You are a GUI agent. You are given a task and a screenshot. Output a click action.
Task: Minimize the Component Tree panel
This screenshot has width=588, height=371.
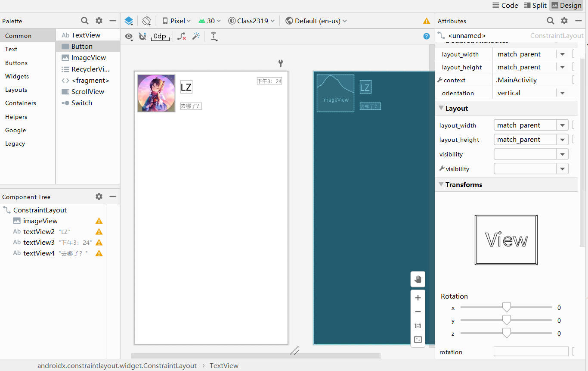[113, 196]
